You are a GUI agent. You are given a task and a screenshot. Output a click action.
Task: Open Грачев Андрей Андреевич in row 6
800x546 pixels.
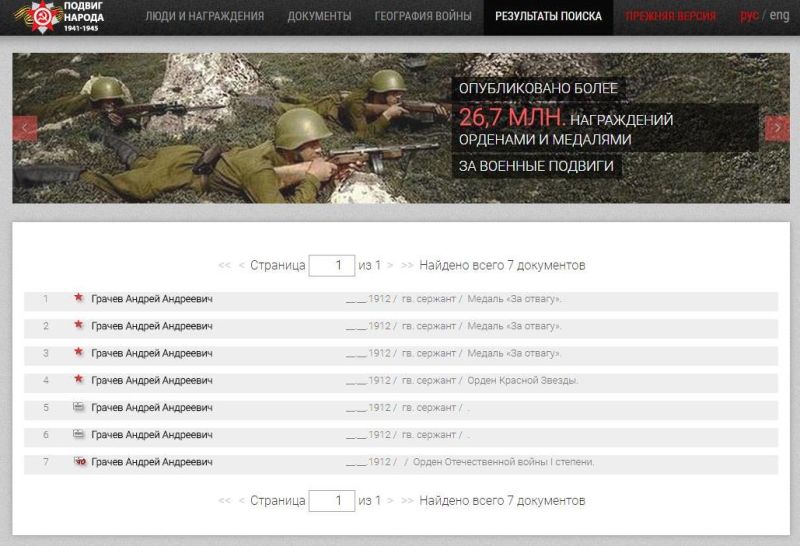[152, 435]
